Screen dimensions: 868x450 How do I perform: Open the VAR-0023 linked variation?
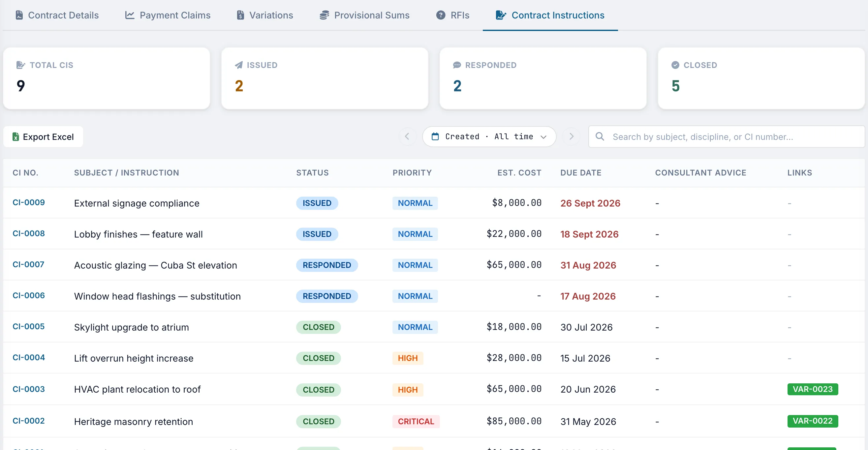click(x=812, y=389)
